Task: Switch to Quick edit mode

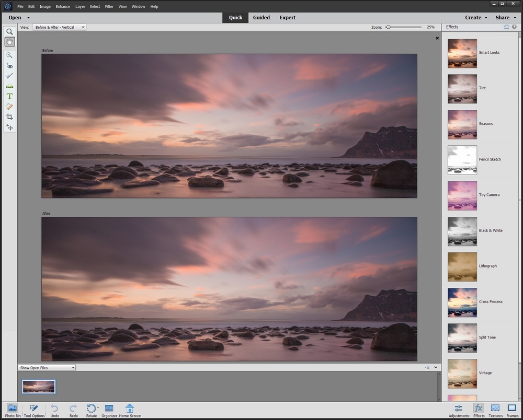Action: (235, 18)
